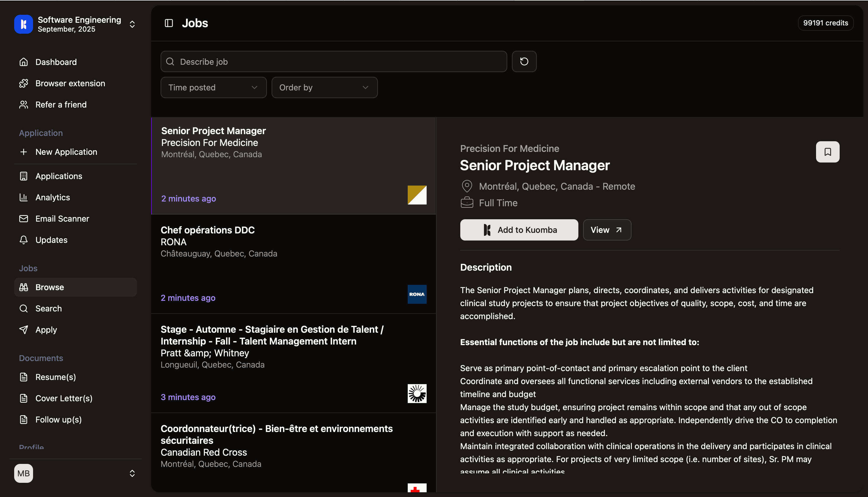This screenshot has height=497, width=868.
Task: Click 'Longueuil, Quebec, Canada' location text
Action: click(x=213, y=365)
